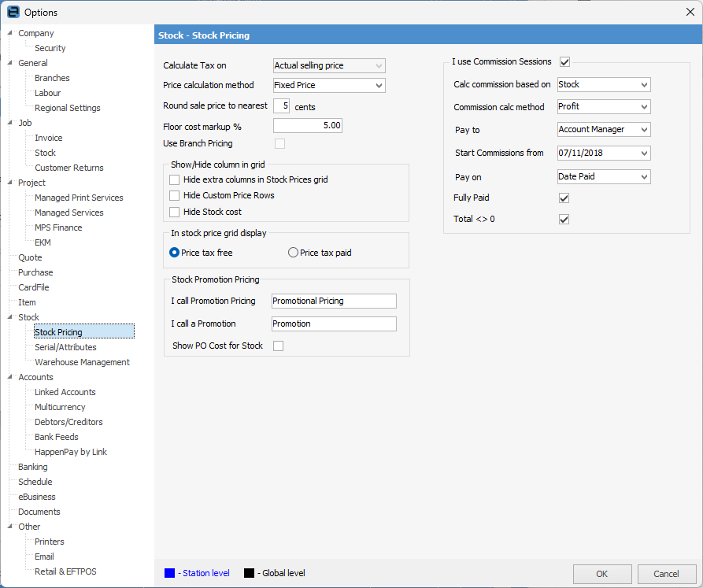Collapse the Accounts tree node arrow
Image resolution: width=703 pixels, height=588 pixels.
[x=9, y=377]
